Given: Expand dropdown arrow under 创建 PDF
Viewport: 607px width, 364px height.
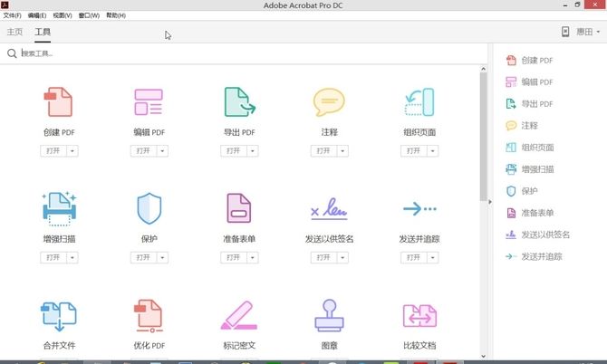Looking at the screenshot, I should point(72,151).
